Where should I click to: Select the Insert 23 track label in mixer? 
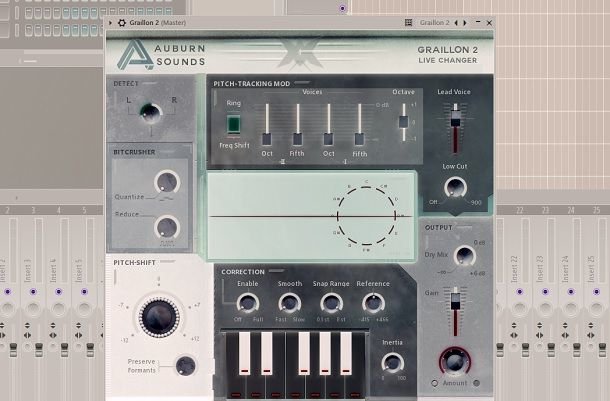point(540,269)
